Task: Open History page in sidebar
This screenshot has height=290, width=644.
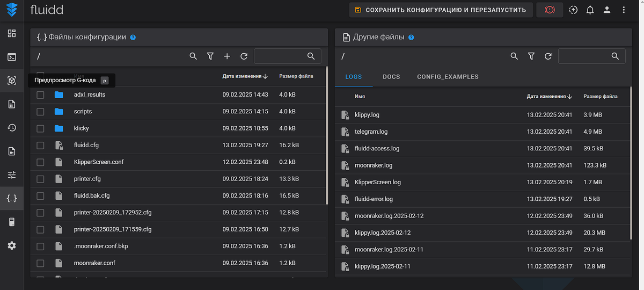Action: pyautogui.click(x=12, y=128)
